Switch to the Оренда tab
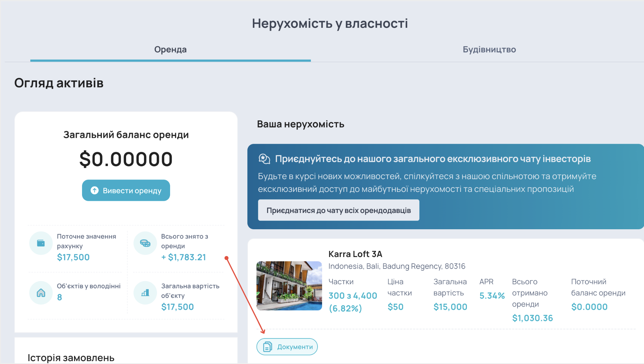644x364 pixels. 170,50
